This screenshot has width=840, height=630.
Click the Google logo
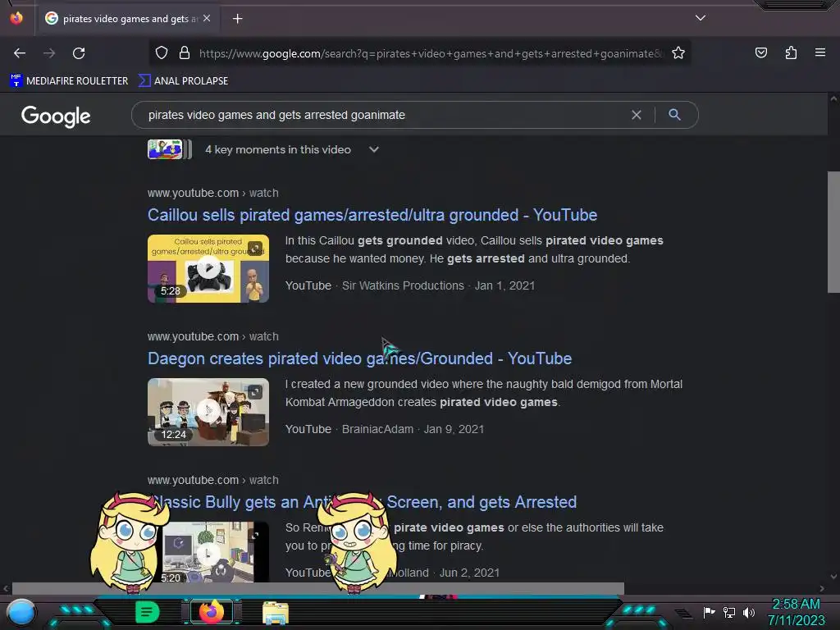pos(56,116)
